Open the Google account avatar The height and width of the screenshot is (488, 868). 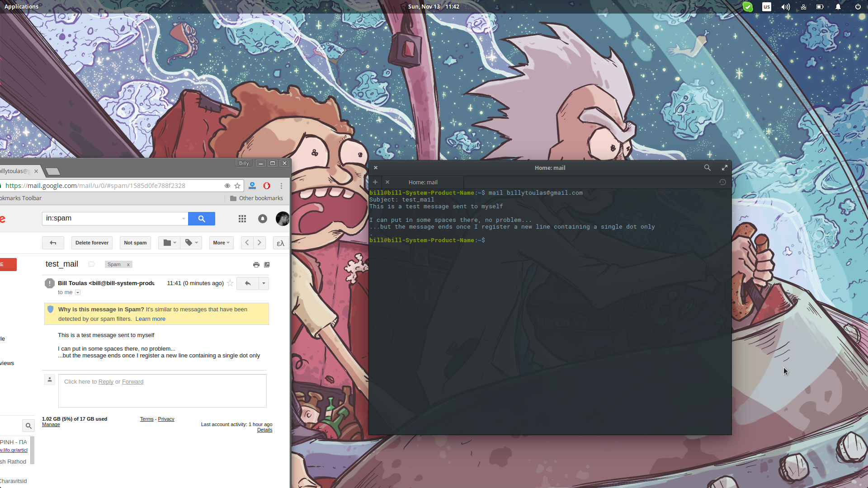pos(283,219)
